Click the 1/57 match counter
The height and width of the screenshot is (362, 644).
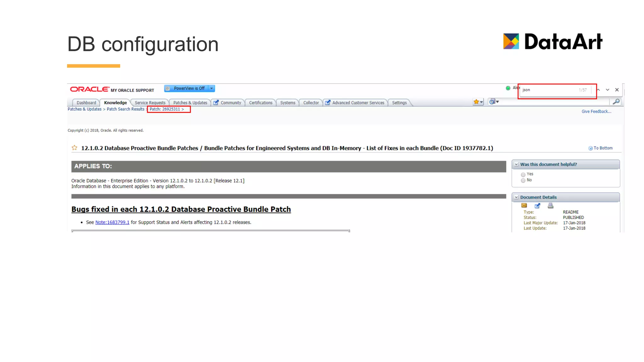[583, 90]
